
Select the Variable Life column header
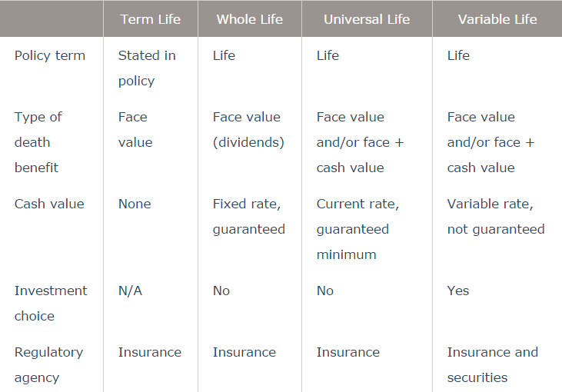click(497, 19)
